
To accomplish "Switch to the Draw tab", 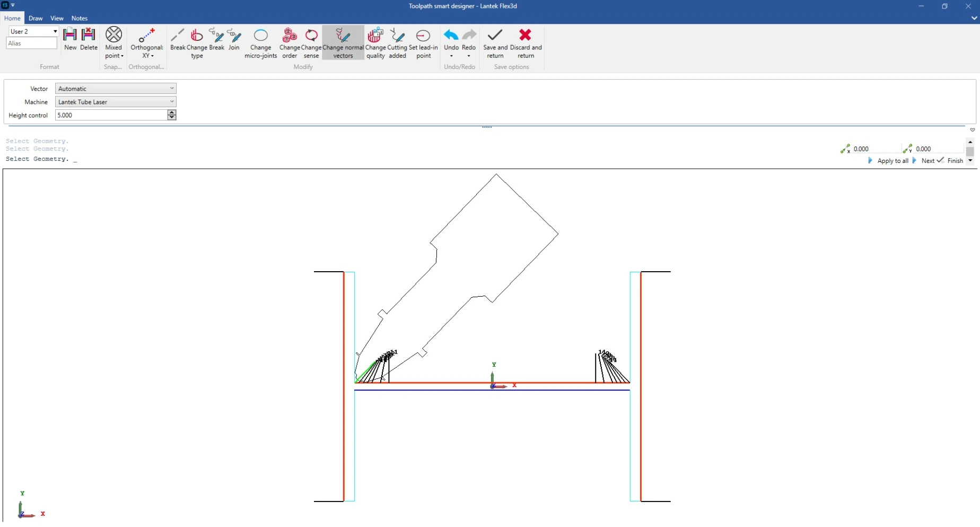I will point(36,18).
